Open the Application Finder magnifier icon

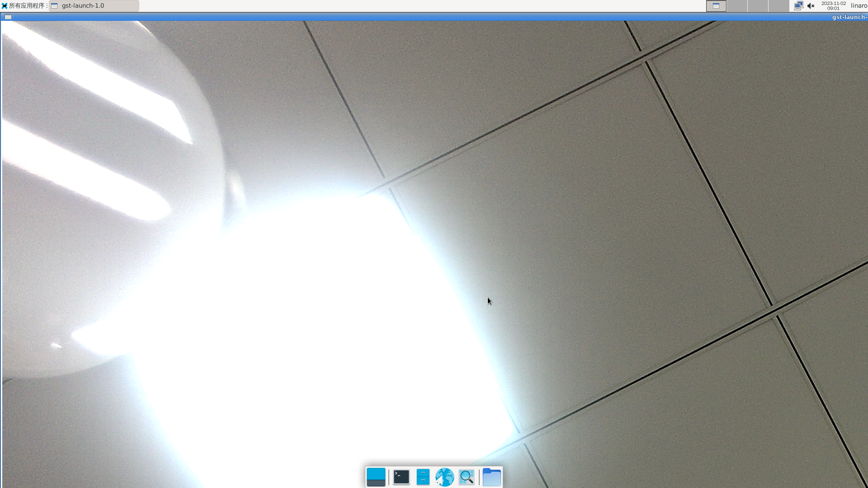pos(466,477)
